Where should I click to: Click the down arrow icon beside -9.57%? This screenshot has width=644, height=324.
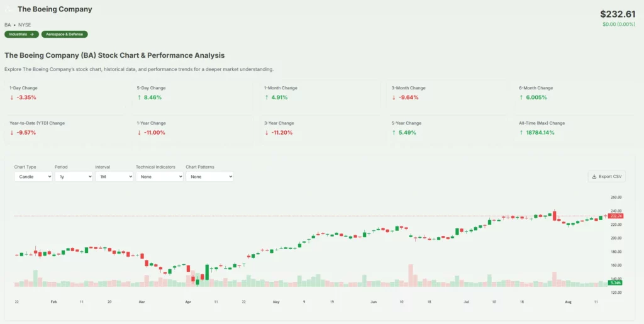11,133
